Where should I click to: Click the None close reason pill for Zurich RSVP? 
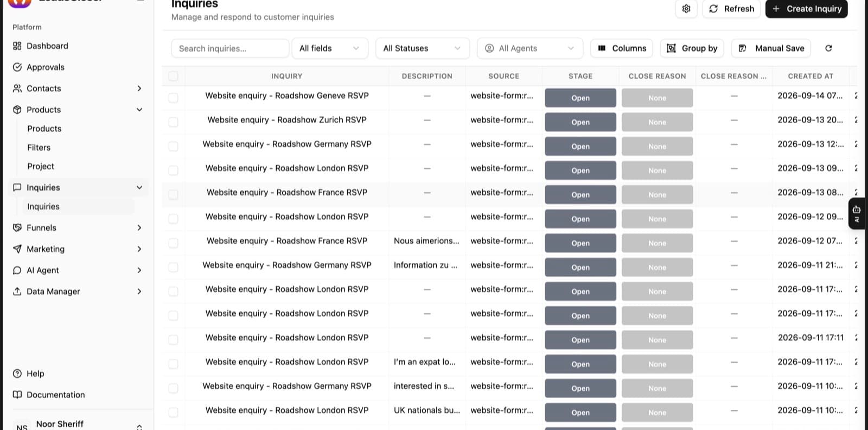tap(657, 122)
